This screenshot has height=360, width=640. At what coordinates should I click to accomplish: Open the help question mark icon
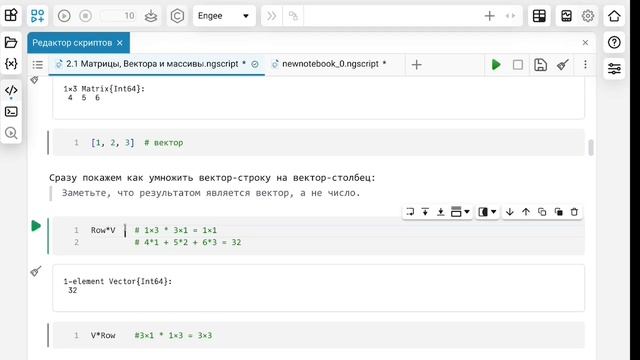pyautogui.click(x=614, y=42)
